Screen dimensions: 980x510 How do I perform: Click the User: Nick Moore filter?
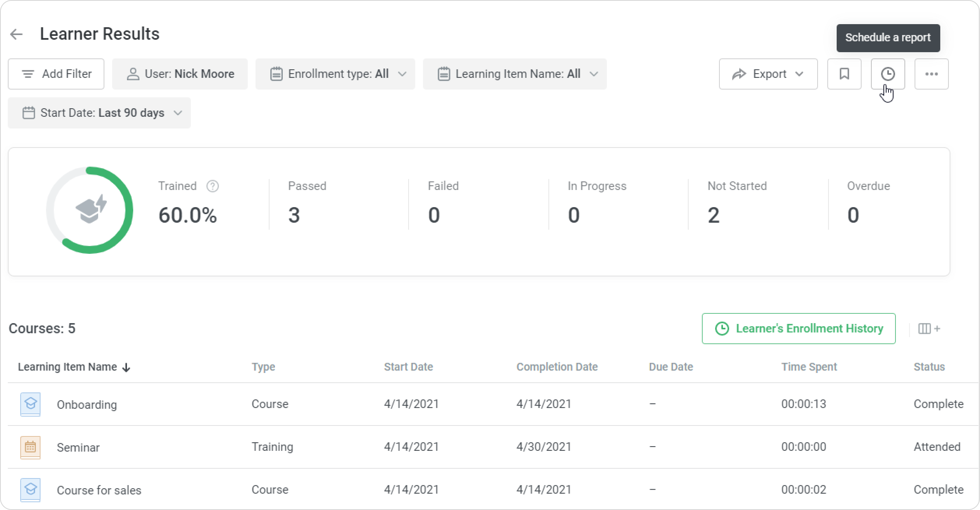180,74
